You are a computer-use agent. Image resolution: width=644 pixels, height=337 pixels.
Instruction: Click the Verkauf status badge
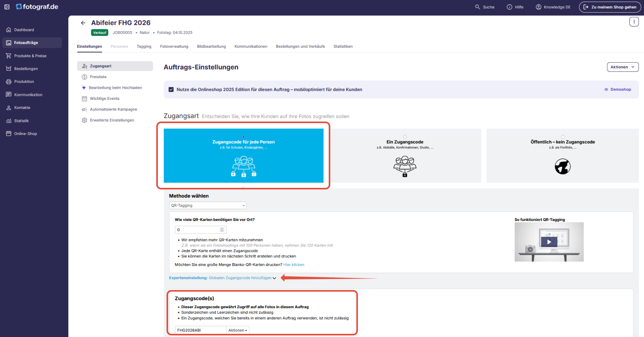pyautogui.click(x=99, y=33)
